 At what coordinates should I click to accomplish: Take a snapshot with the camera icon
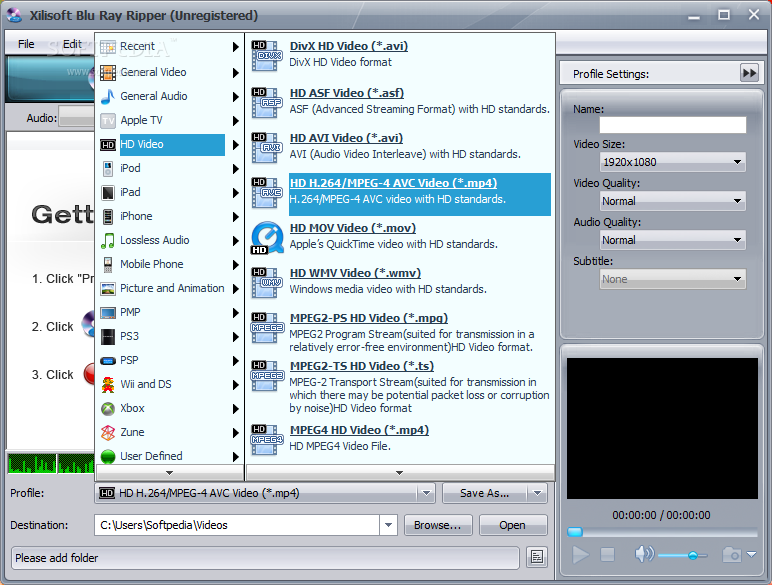[732, 555]
